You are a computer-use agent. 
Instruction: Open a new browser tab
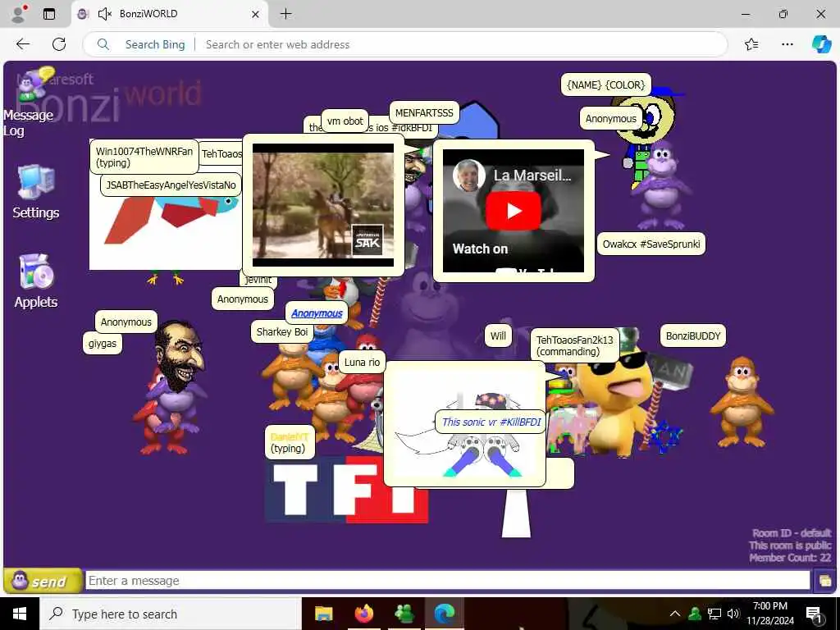(286, 14)
